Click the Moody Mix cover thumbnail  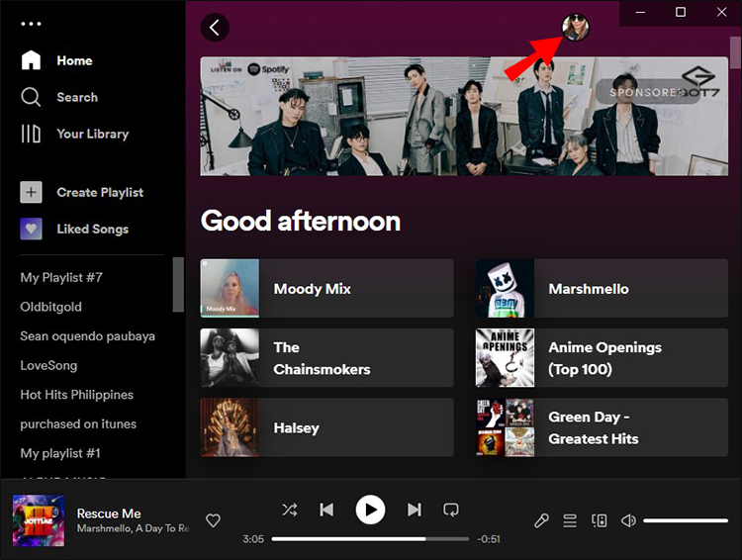[x=230, y=288]
